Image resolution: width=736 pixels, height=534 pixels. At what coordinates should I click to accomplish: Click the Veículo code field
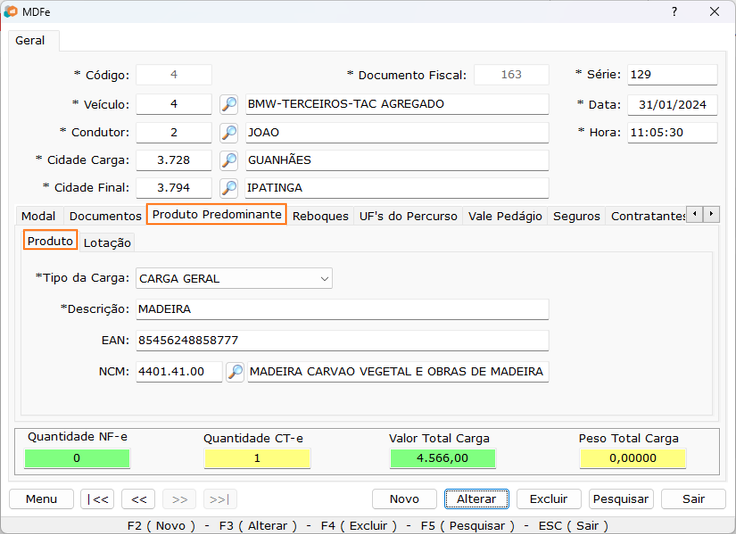point(174,104)
